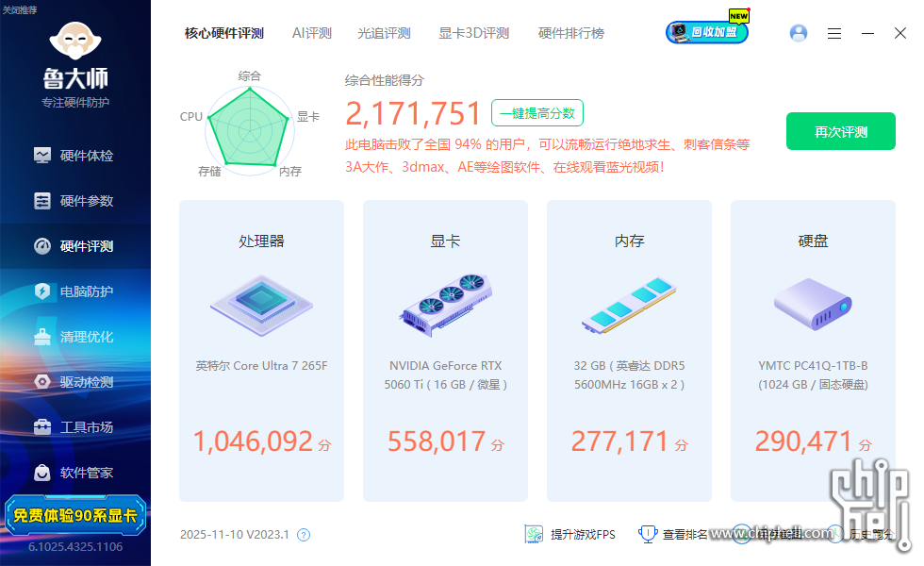Screen dimensions: 924x566
Task: Open 硬件参数 in the sidebar
Action: click(74, 201)
